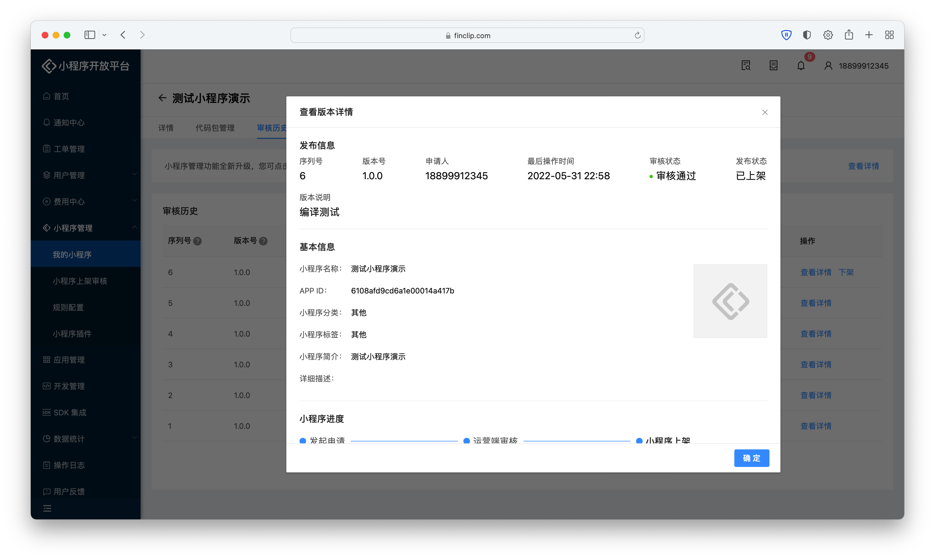Open the user account 18899912345
Viewport: 935px width, 560px height.
[856, 66]
